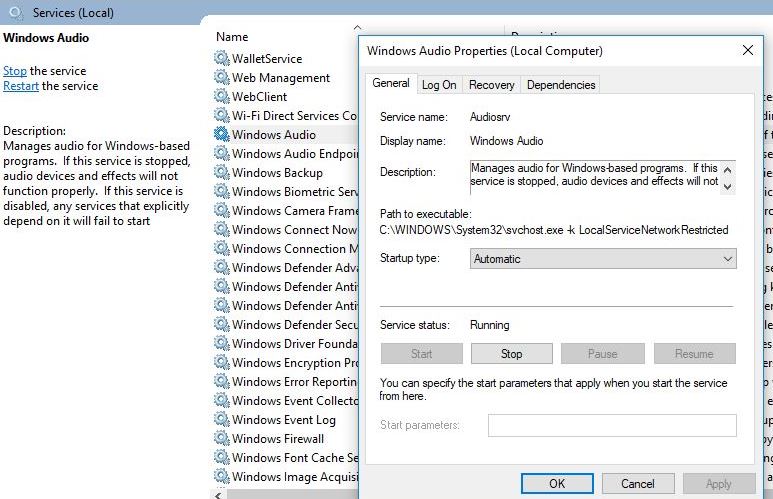The image size is (773, 499).
Task: Click the gear icon beside Windows Connect Now
Action: pos(222,229)
